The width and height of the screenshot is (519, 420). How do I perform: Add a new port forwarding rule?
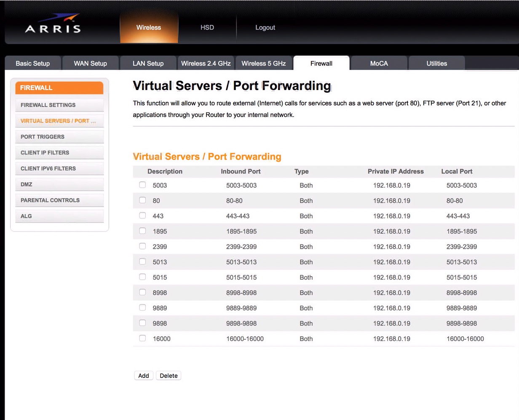tap(144, 375)
